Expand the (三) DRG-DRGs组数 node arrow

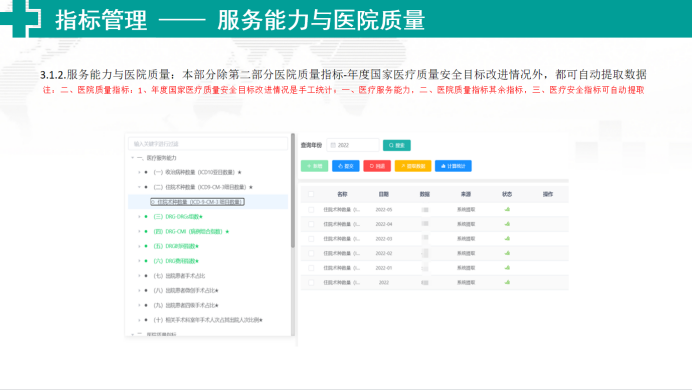(139, 217)
